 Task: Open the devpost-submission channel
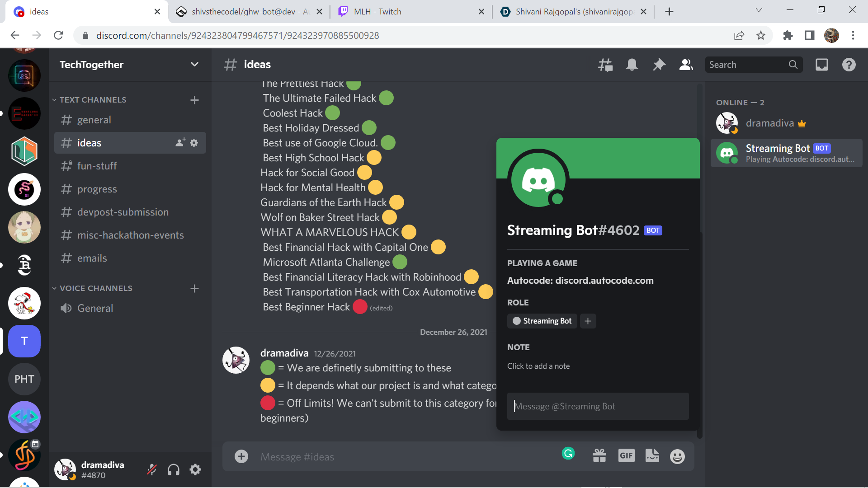click(x=123, y=212)
